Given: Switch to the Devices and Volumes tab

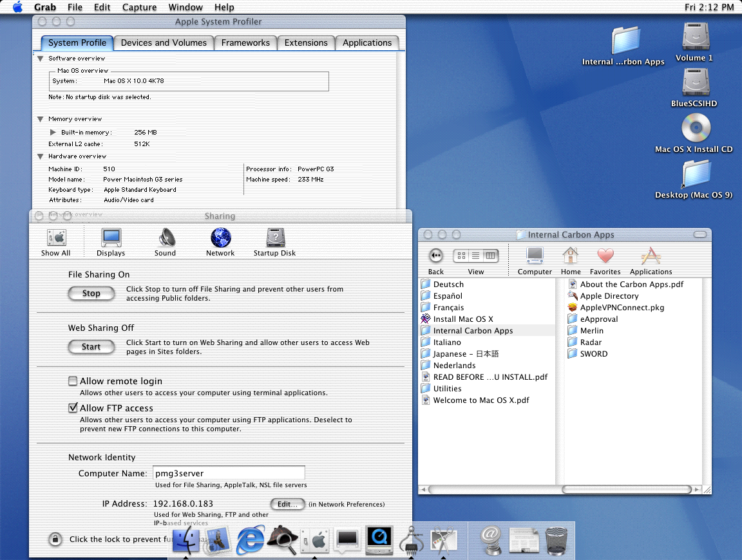Looking at the screenshot, I should 164,42.
